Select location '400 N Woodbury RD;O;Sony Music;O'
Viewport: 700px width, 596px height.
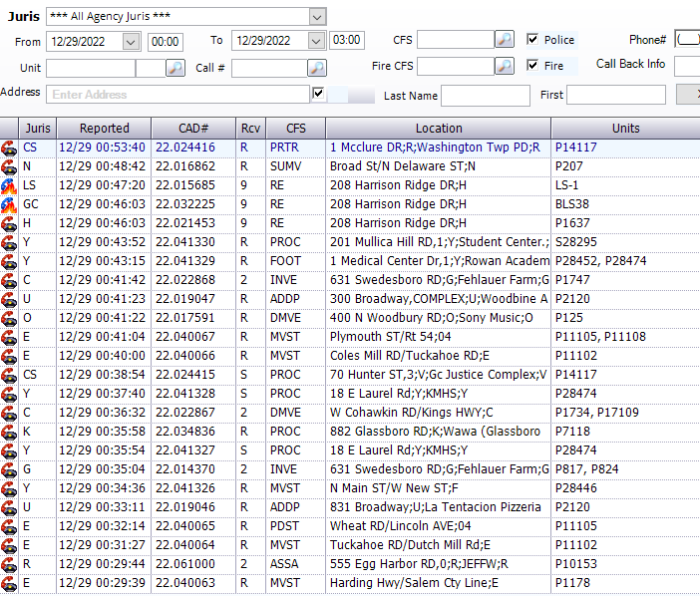pos(431,318)
